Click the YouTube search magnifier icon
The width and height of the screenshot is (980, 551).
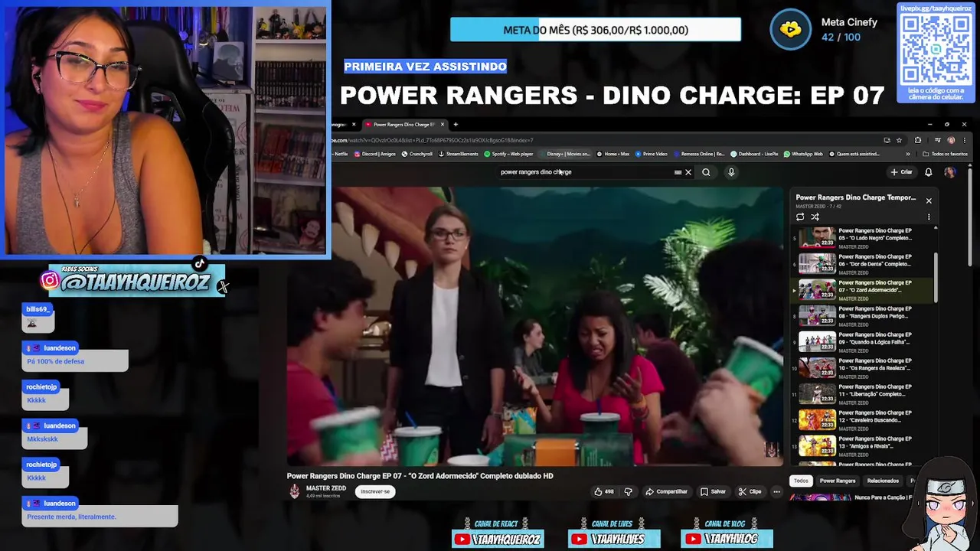coord(706,172)
